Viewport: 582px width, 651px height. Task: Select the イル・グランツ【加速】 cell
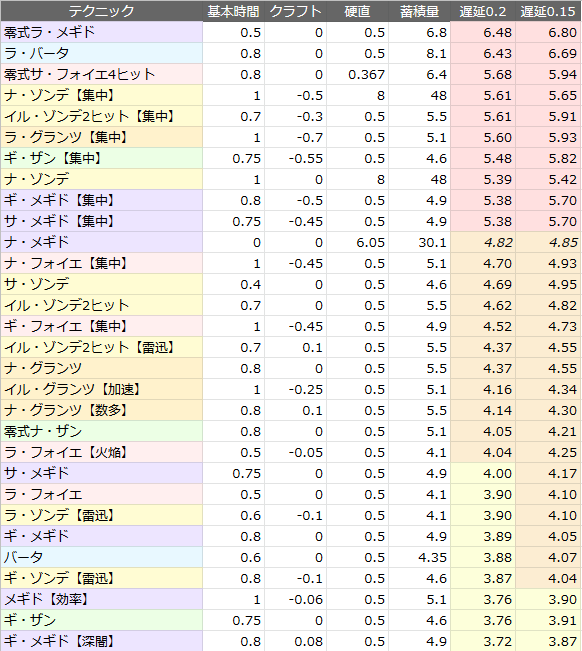(102, 389)
